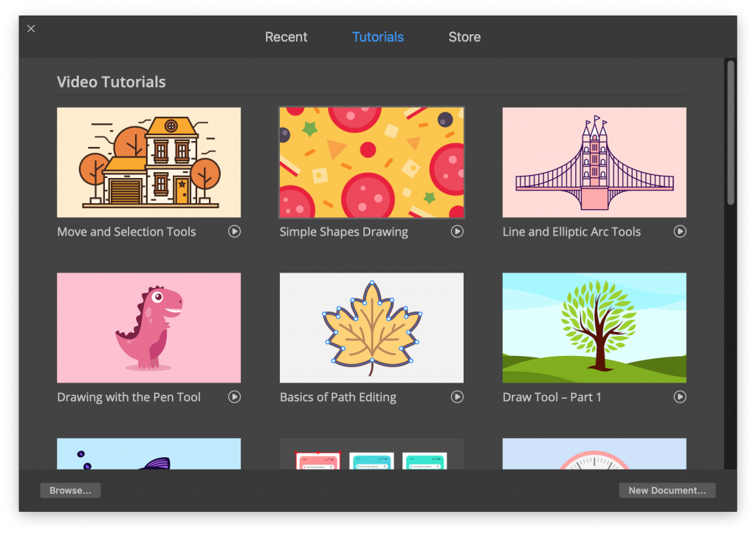
Task: Open the pink bridge tutorial thumbnail
Action: pos(594,162)
